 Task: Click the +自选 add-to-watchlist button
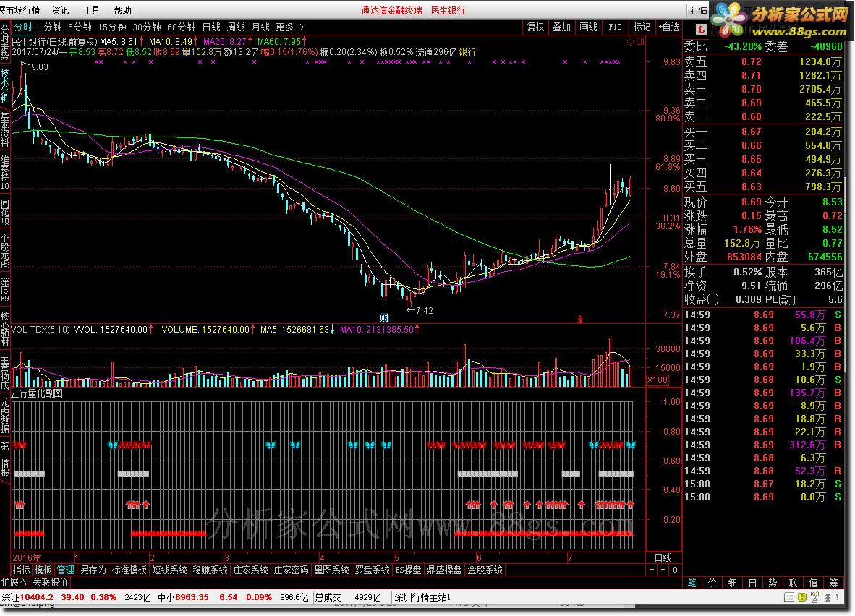click(668, 27)
